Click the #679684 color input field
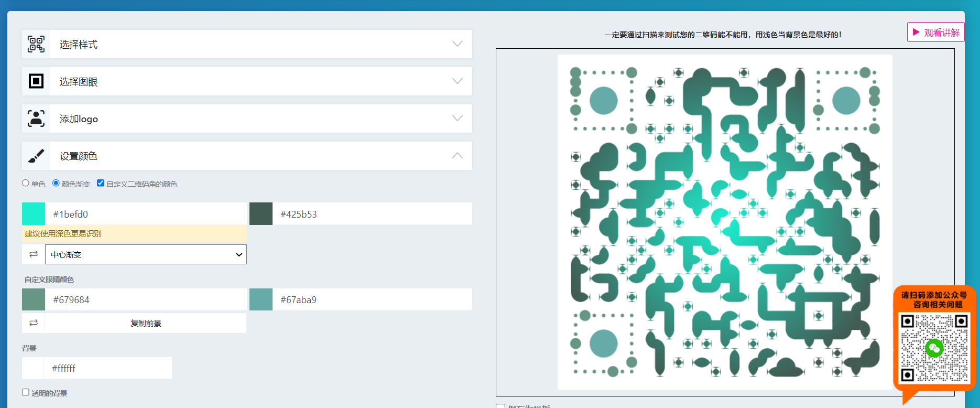 coord(146,299)
